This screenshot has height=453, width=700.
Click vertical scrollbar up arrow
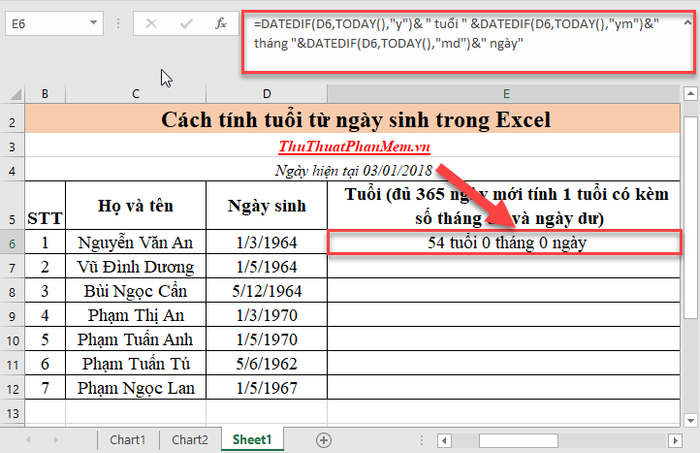coord(691,94)
